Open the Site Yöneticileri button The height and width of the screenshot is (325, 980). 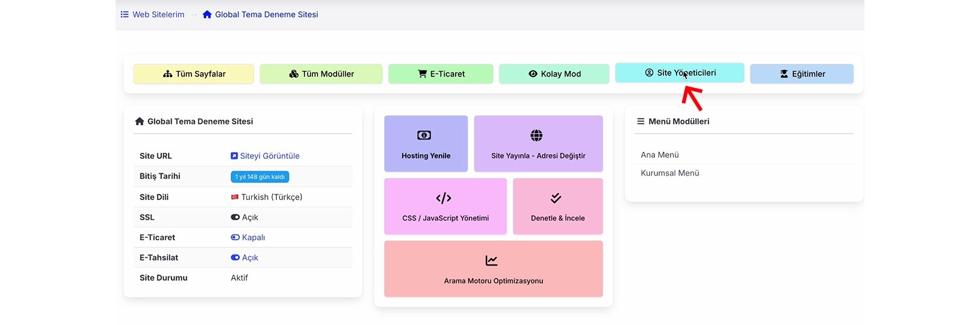(680, 73)
